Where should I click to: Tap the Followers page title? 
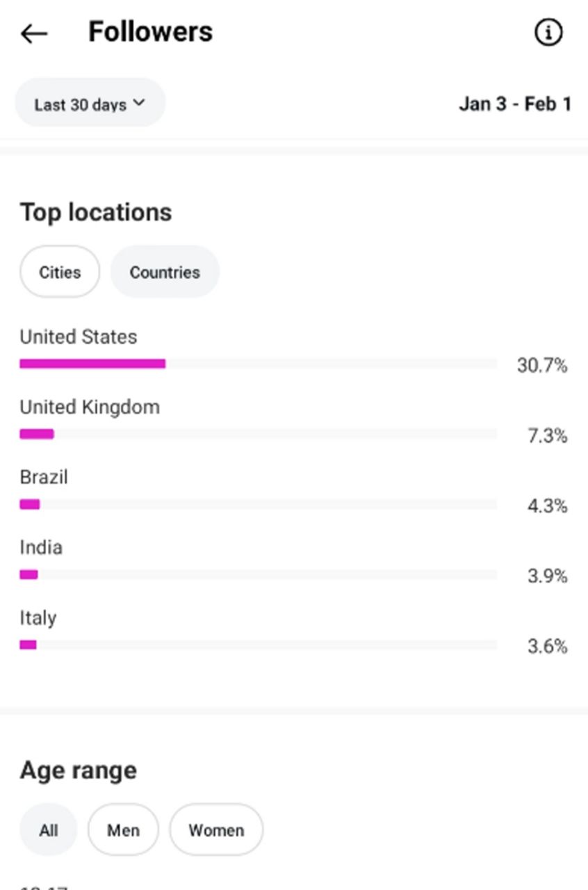(150, 32)
